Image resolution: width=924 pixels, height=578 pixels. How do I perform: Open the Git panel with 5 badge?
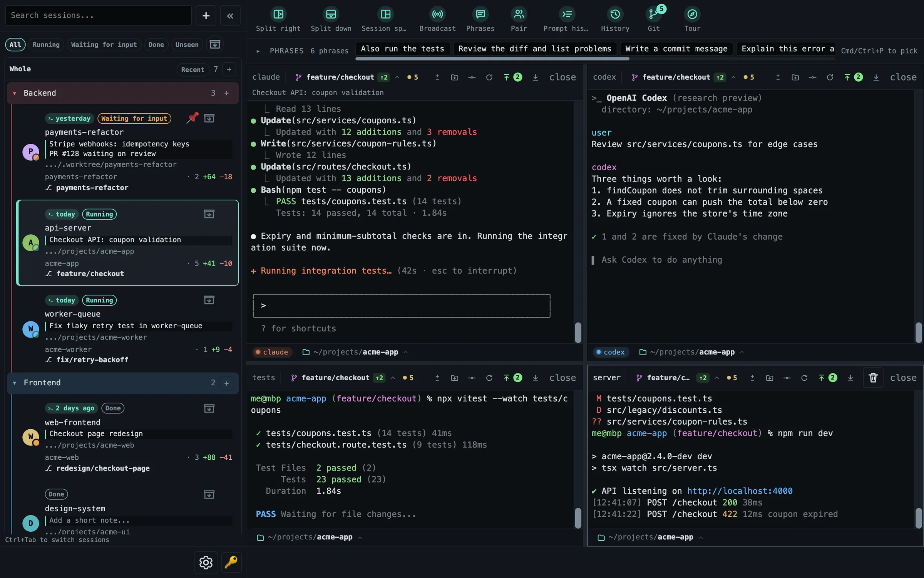click(x=654, y=19)
